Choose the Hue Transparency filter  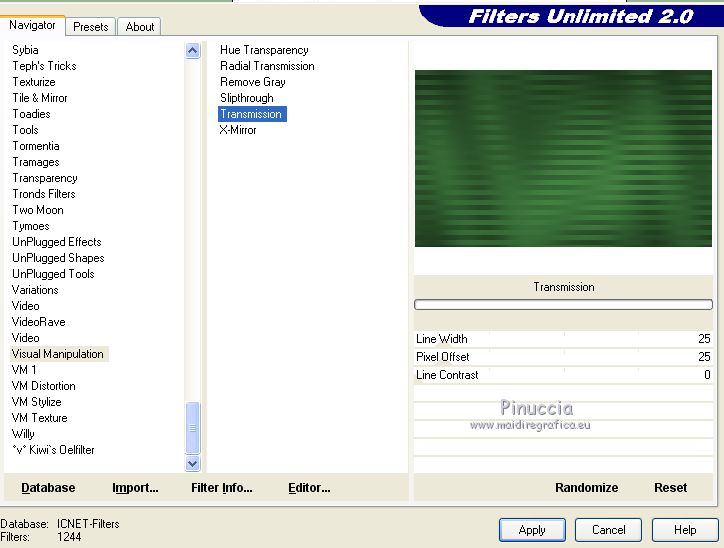coord(264,50)
